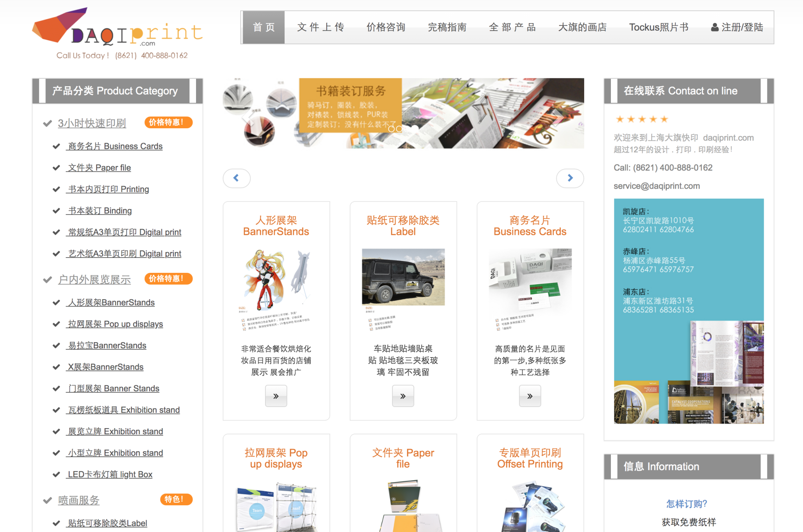Image resolution: width=803 pixels, height=532 pixels.
Task: Click 文件夹 Paper file card title
Action: tap(403, 458)
